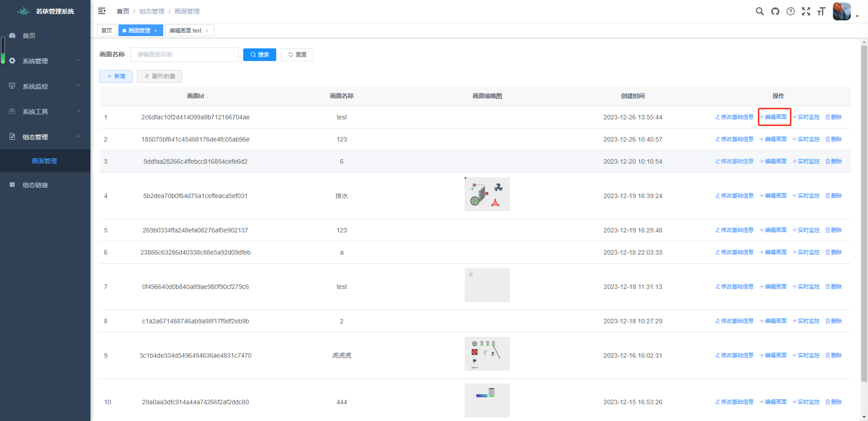The height and width of the screenshot is (421, 868).
Task: Open the help documentation question icon
Action: coord(791,11)
